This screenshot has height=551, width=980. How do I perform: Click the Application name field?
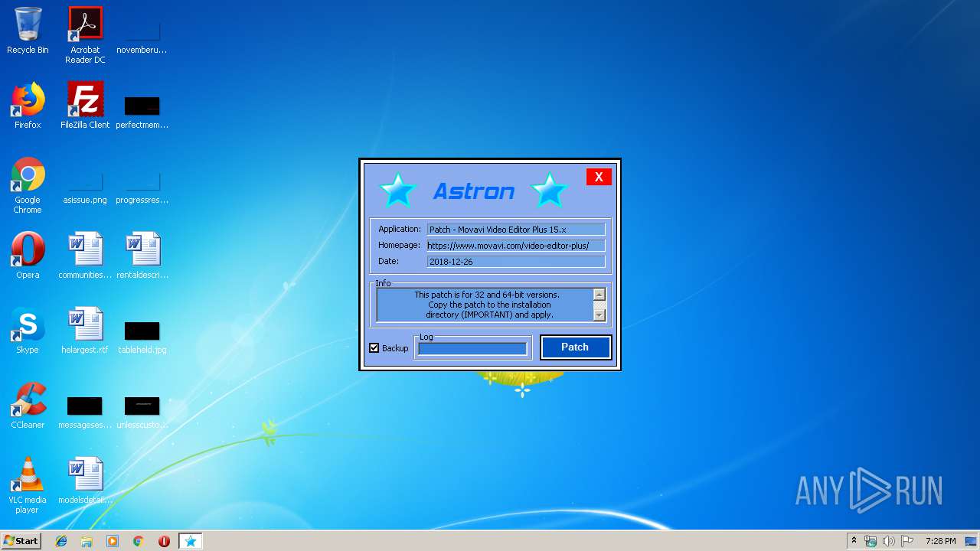click(515, 230)
